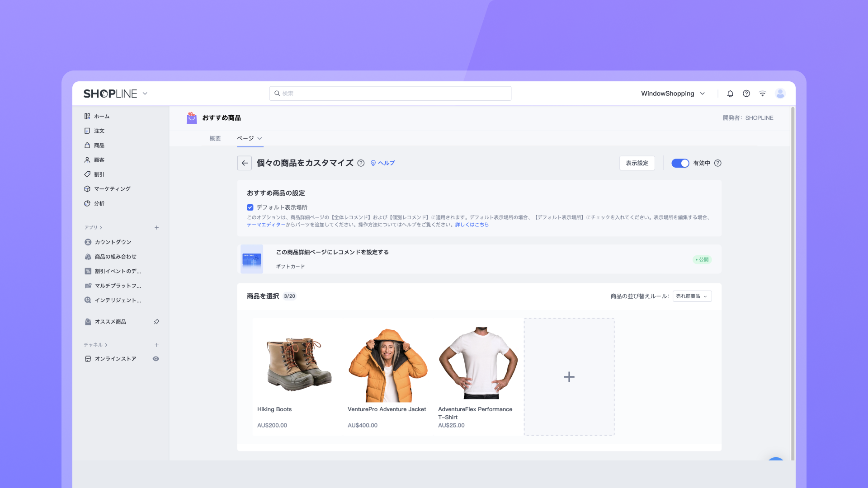This screenshot has height=488, width=868.
Task: Click the user avatar icon
Action: 780,94
